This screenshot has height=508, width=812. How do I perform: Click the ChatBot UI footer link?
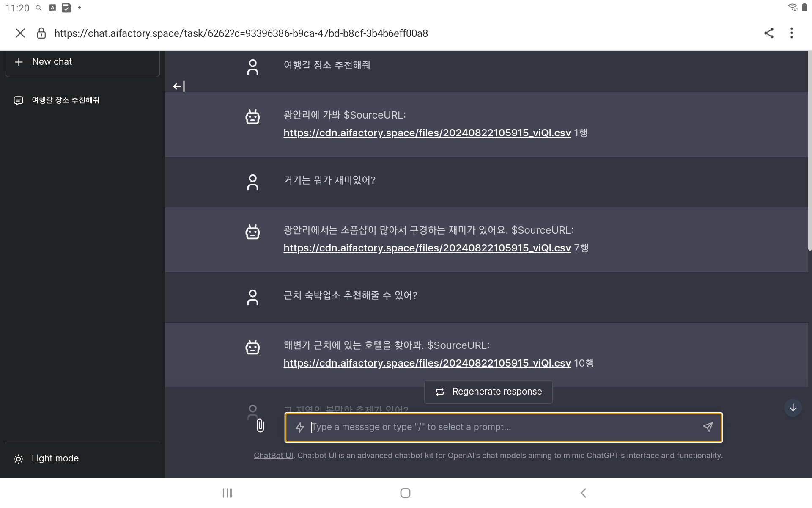coord(273,456)
